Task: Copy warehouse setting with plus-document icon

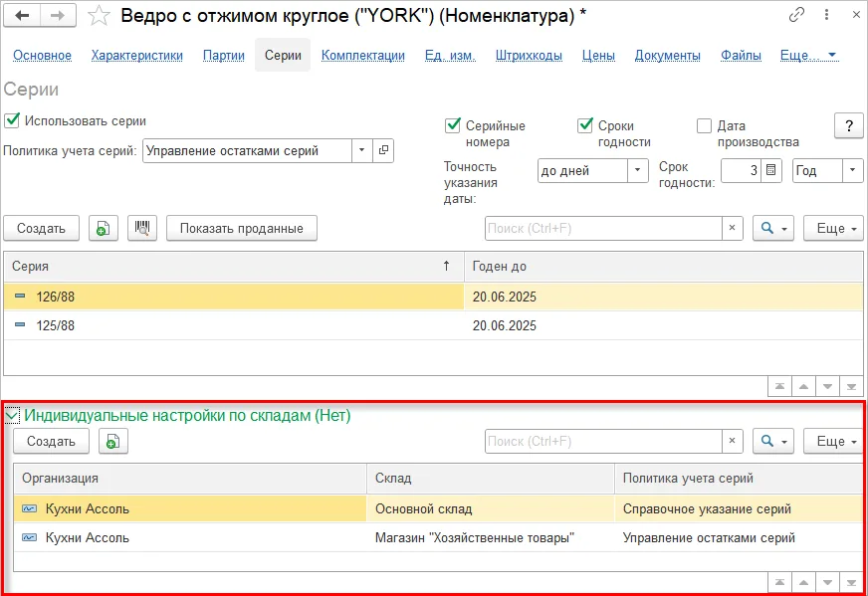Action: pos(112,441)
